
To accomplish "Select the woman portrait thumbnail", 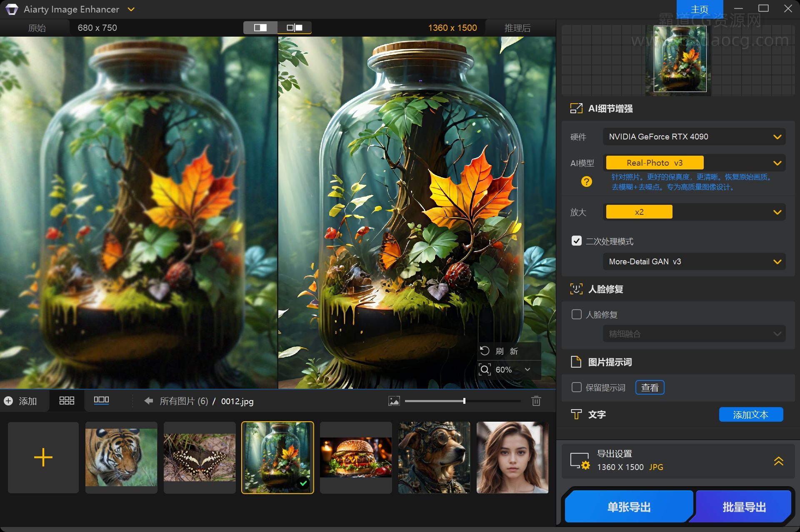I will click(x=512, y=457).
